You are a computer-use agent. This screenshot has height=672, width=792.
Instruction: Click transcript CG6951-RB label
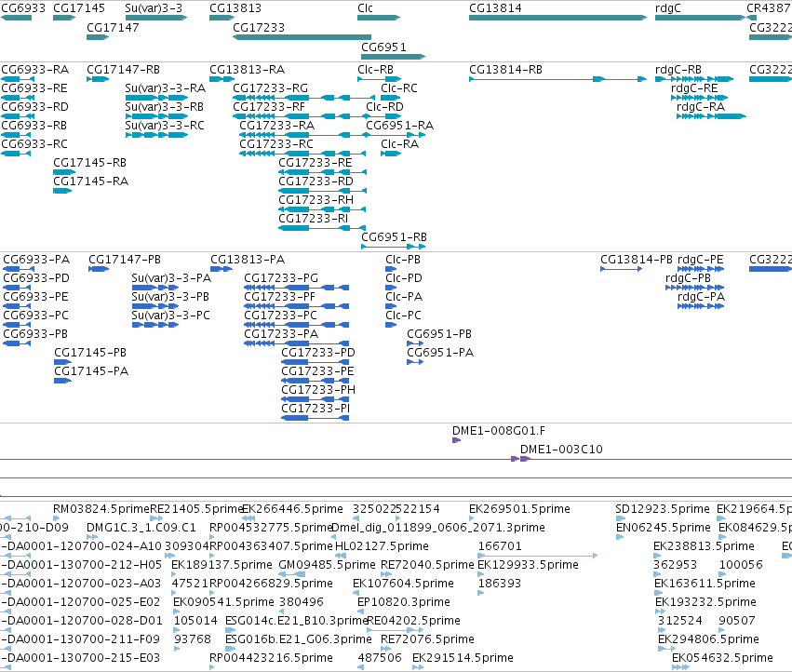click(x=394, y=237)
